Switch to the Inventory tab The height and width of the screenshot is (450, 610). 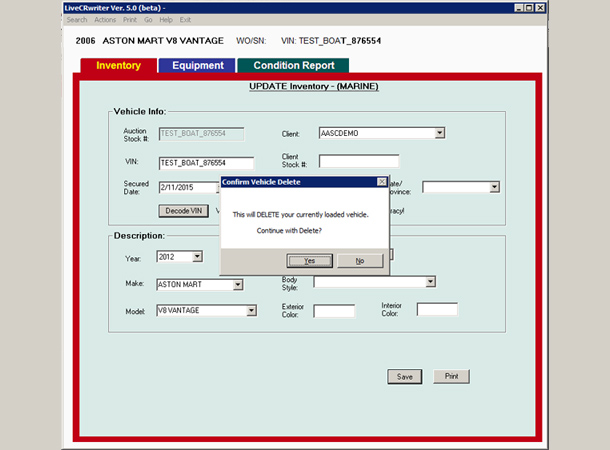point(119,65)
